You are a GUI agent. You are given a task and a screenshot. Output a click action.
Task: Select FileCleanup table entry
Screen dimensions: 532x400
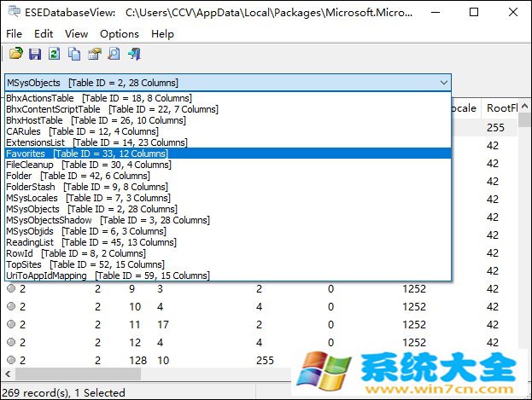[228, 165]
